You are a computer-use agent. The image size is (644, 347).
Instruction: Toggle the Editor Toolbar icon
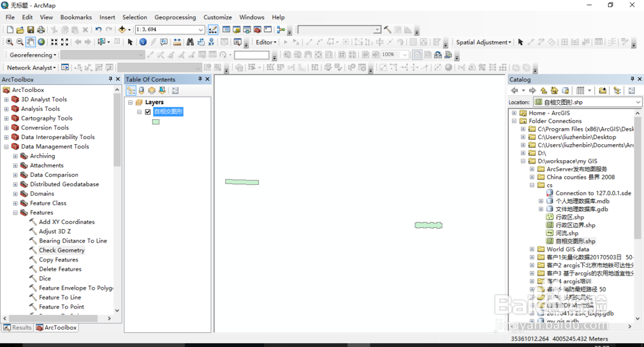(x=213, y=30)
